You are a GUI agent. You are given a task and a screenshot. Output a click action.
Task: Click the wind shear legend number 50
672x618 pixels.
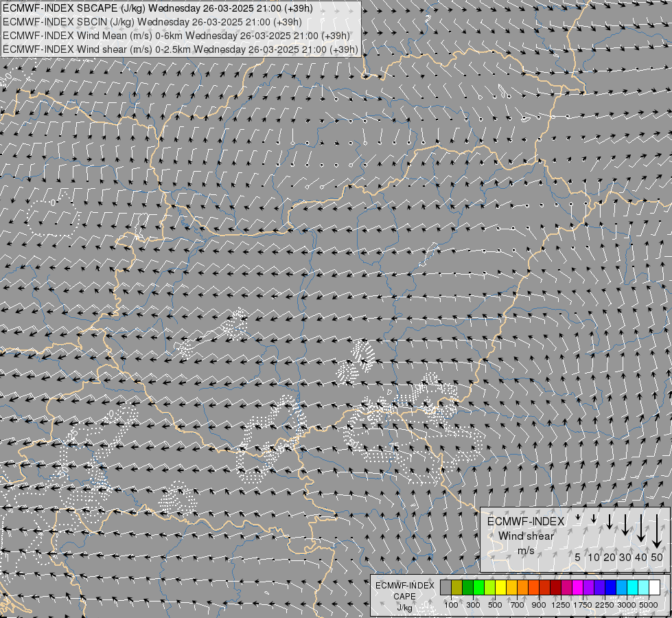click(x=657, y=557)
